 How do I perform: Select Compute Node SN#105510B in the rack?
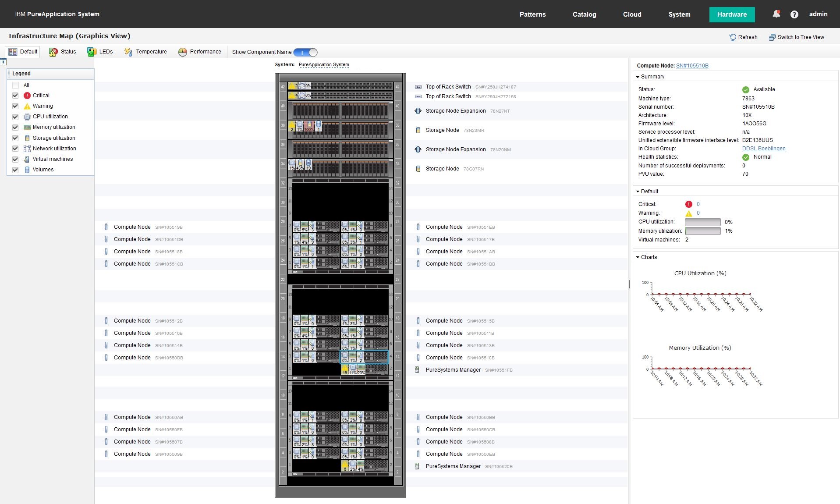tap(364, 357)
